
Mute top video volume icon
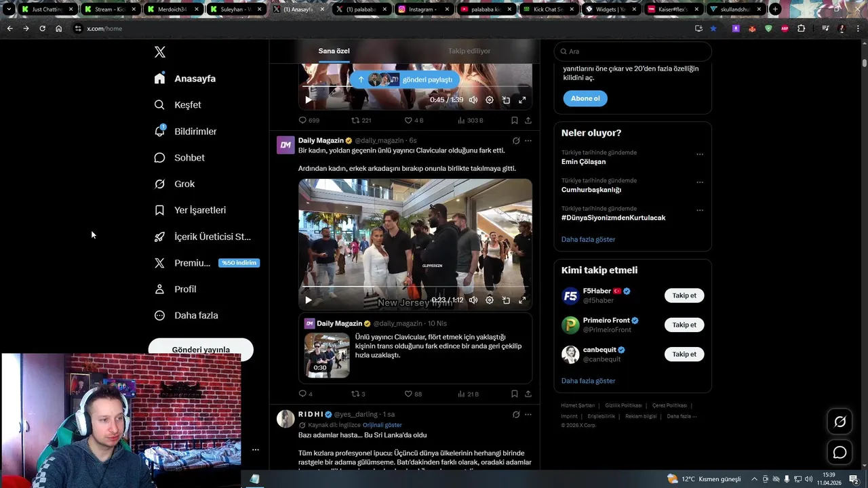pyautogui.click(x=473, y=100)
